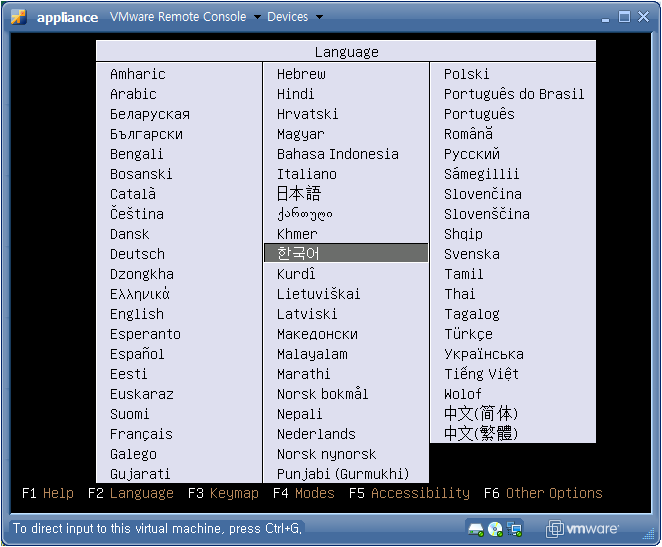
Task: Select the highlighted 한국어 language entry
Action: click(346, 253)
